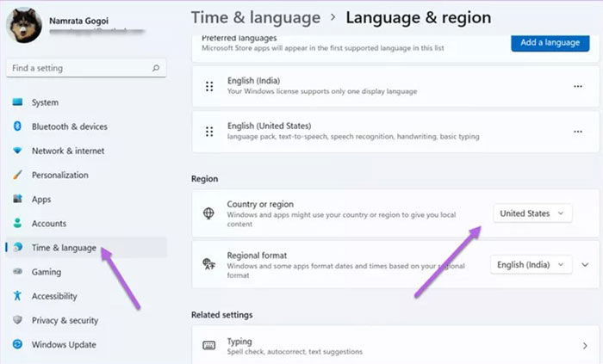Click the Bluetooth icon in sidebar
This screenshot has height=364, width=603.
pos(17,126)
